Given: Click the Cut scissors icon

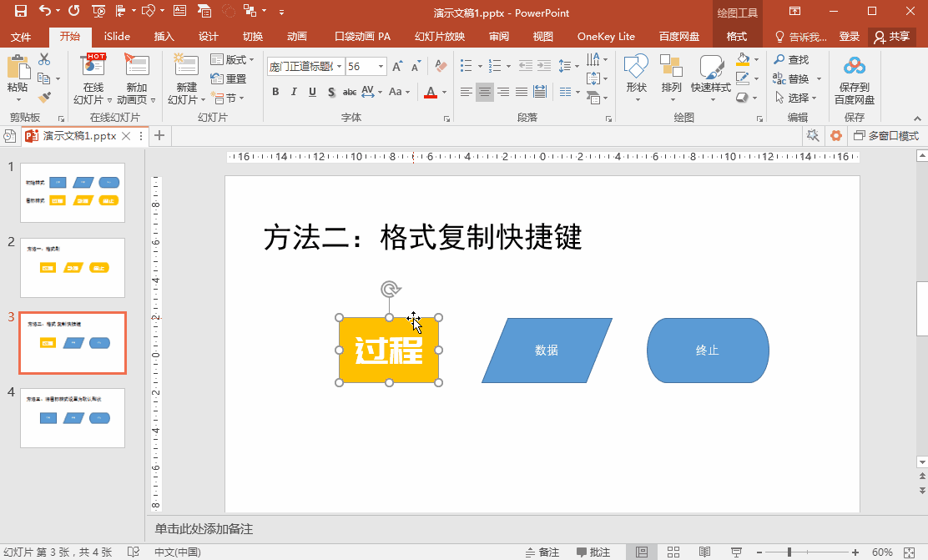Looking at the screenshot, I should [44, 60].
